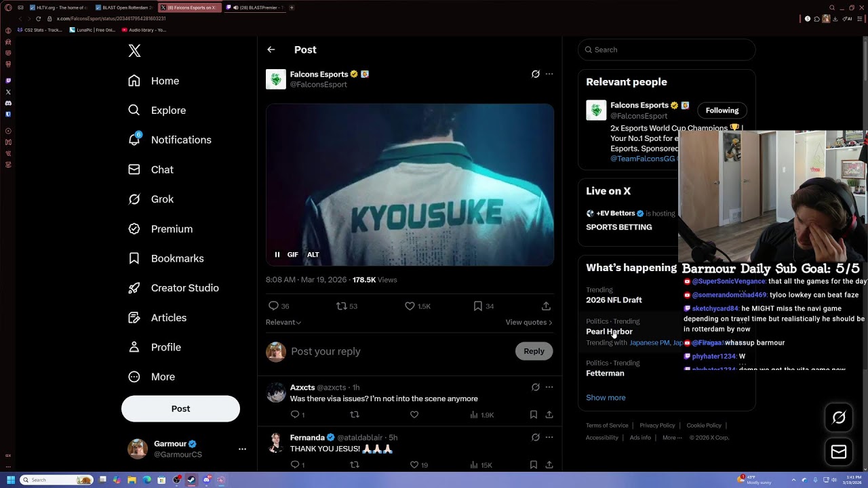Click Show more under trending topics
Image resolution: width=868 pixels, height=488 pixels.
[x=606, y=398]
